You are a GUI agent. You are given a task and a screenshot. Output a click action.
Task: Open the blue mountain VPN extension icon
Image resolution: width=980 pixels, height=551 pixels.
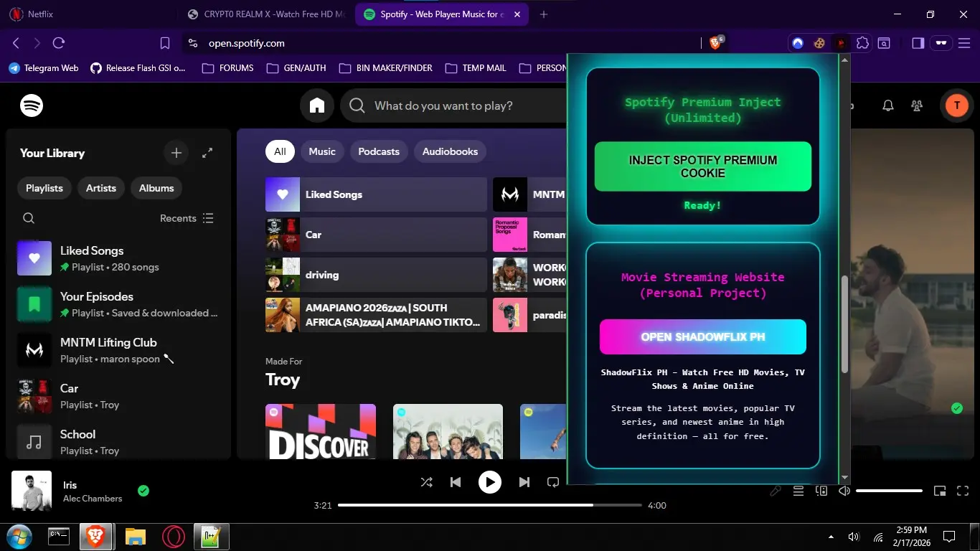[798, 43]
